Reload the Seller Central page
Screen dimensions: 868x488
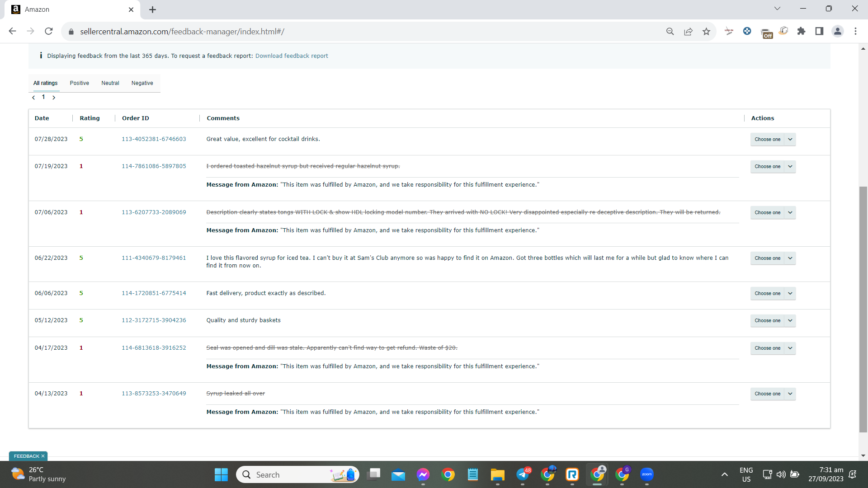[x=49, y=31]
